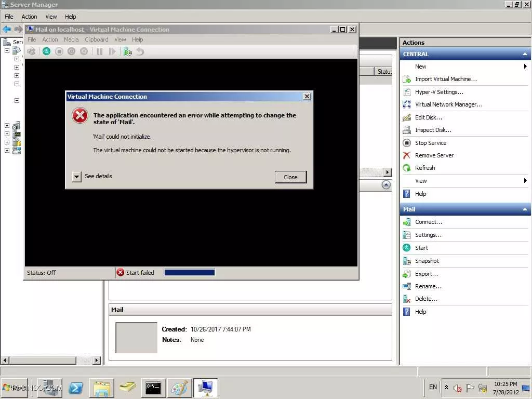Open the File menu in Server Manager

[9, 17]
